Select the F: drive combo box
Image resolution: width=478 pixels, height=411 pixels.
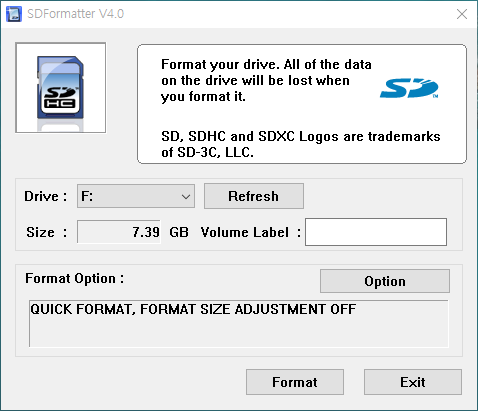(136, 196)
